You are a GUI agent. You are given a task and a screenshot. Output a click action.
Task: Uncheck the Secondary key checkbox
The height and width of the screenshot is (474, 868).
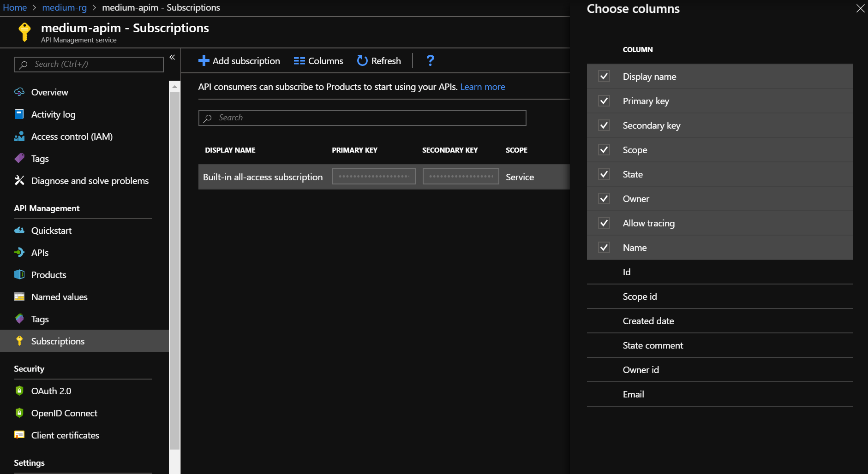pos(605,125)
